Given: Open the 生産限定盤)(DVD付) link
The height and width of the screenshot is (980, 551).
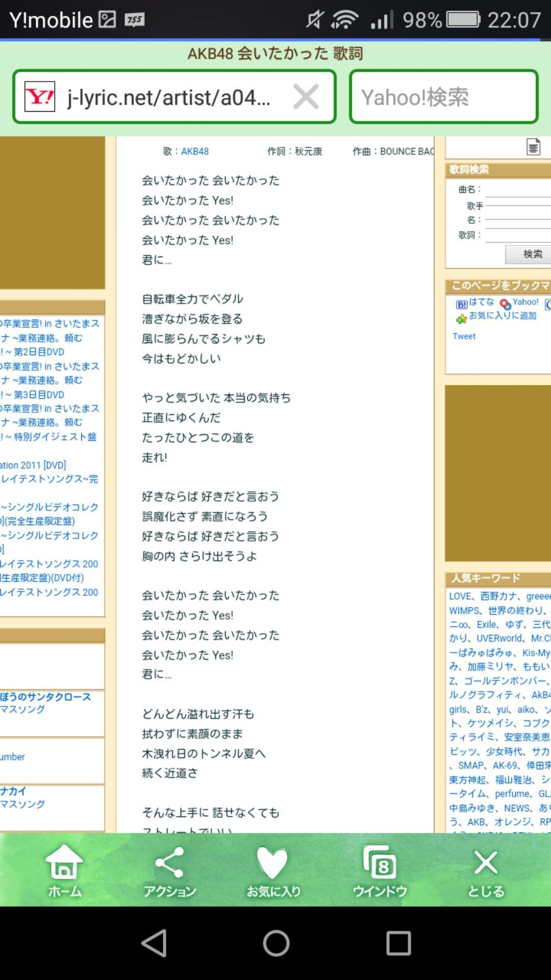Looking at the screenshot, I should pyautogui.click(x=42, y=578).
